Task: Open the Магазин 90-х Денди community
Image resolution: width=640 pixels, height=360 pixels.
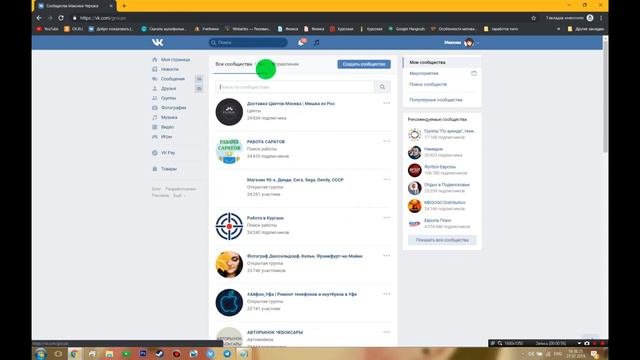Action: pyautogui.click(x=295, y=180)
